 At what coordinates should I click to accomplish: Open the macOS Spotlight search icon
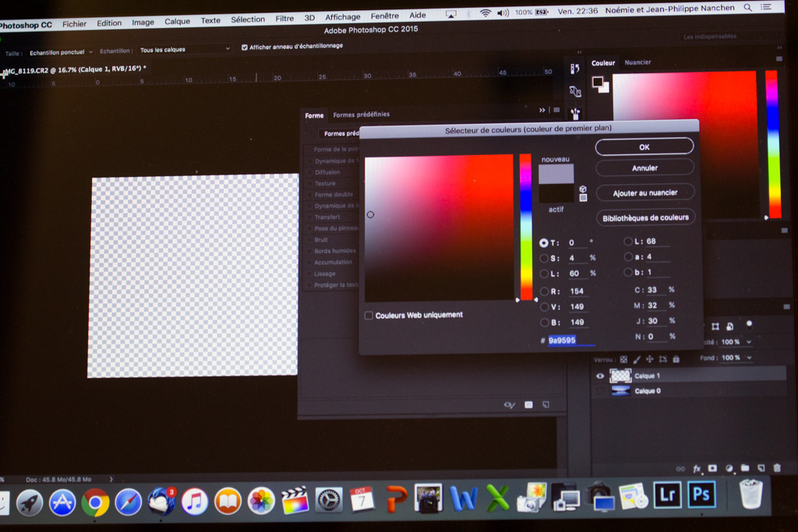pos(747,8)
